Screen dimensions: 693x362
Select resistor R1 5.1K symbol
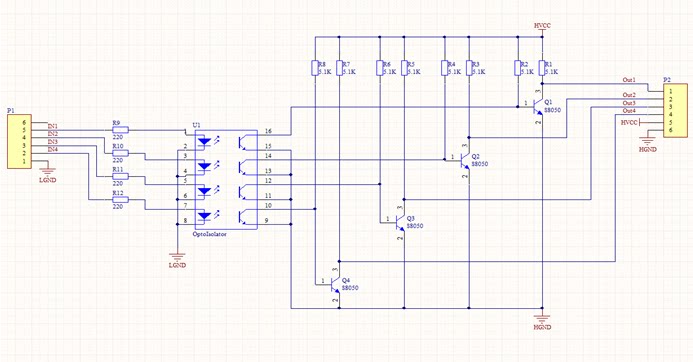click(x=542, y=68)
